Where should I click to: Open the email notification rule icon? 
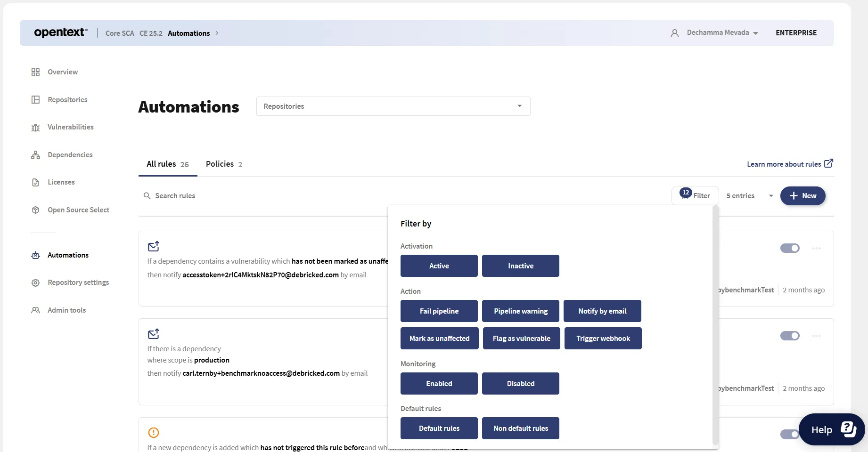coord(153,246)
